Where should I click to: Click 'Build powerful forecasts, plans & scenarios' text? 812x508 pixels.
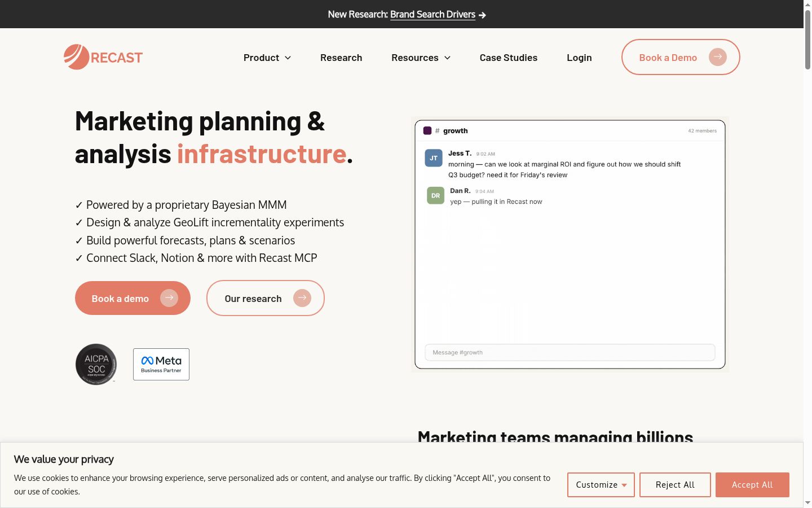coord(191,240)
